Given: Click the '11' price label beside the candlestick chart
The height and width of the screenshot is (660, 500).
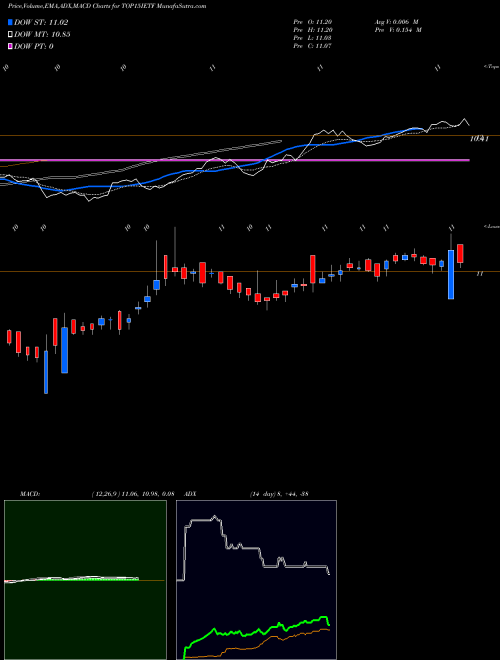Looking at the screenshot, I should 479,274.
